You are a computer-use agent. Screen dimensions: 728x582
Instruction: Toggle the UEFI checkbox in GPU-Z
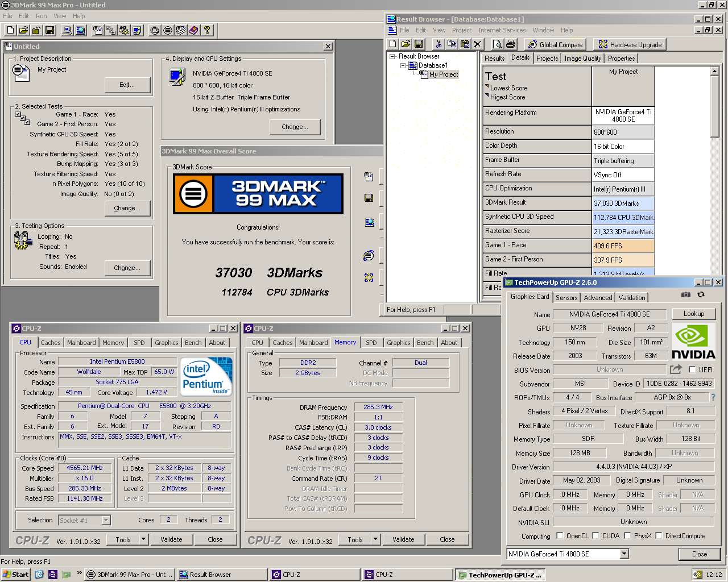(692, 370)
